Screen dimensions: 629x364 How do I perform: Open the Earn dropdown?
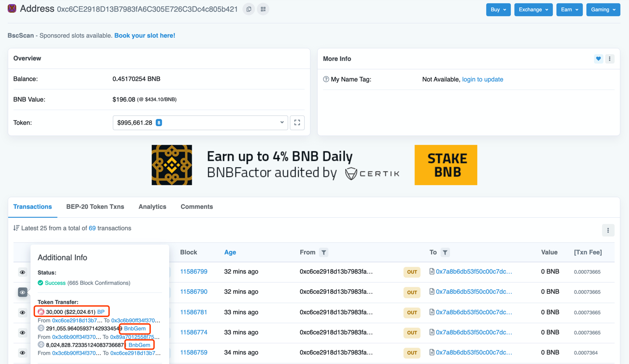click(x=569, y=9)
